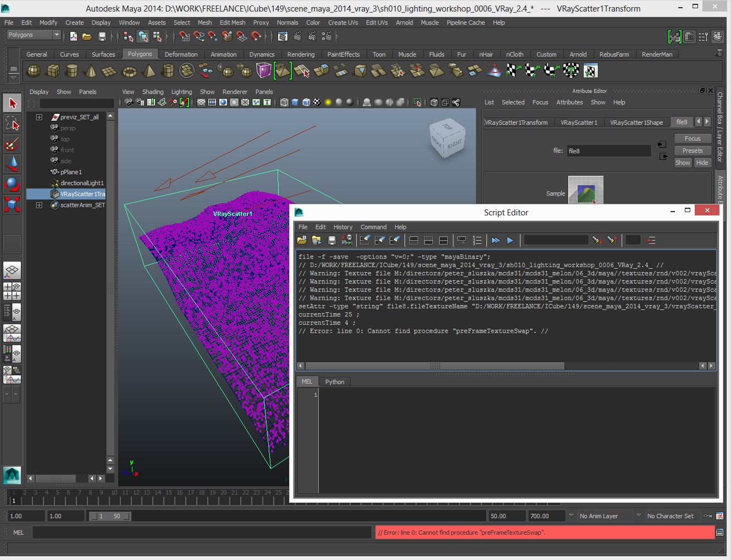
Task: Expand previz_SET_all in the Outliner
Action: click(x=39, y=117)
